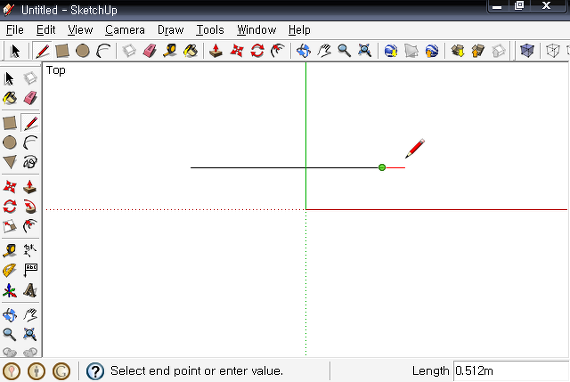This screenshot has width=570, height=382.
Task: Click Make Component in top toolbar
Action: coord(129,51)
